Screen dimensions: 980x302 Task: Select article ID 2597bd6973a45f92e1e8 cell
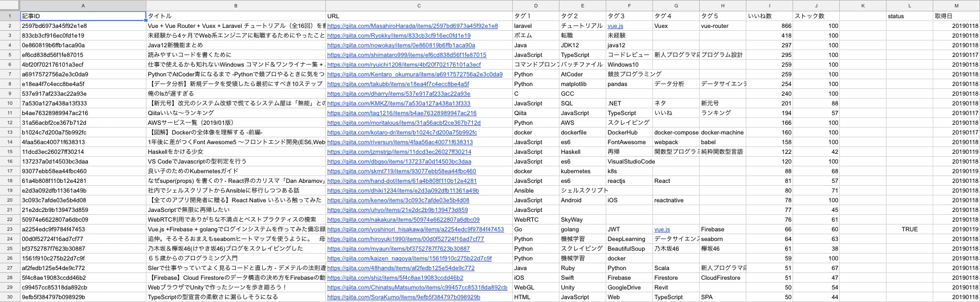(x=83, y=26)
